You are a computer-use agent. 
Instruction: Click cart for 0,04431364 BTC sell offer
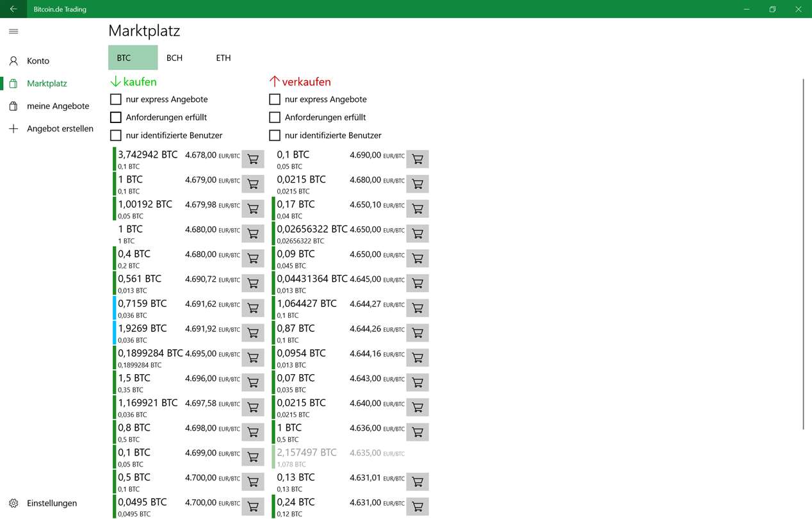click(418, 283)
